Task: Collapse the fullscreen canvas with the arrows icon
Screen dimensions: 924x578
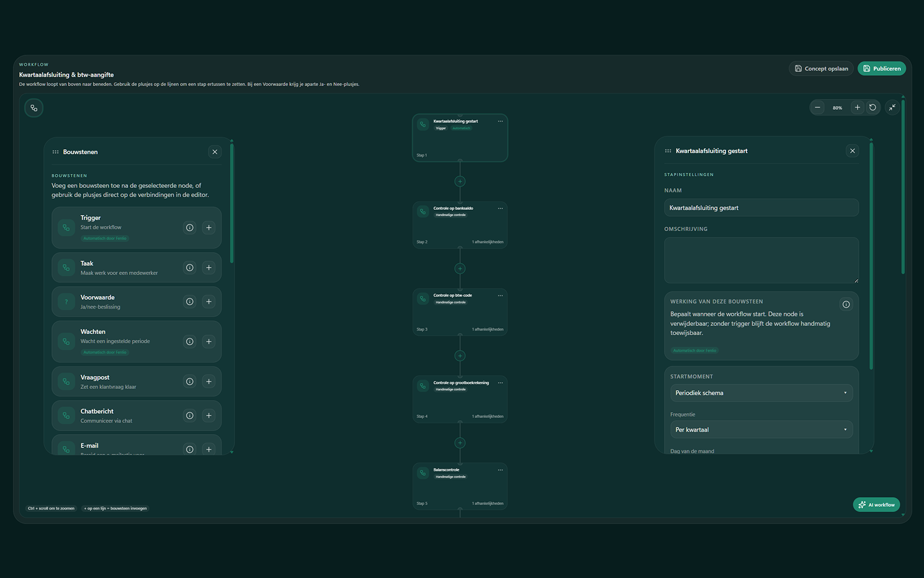Action: tap(892, 108)
